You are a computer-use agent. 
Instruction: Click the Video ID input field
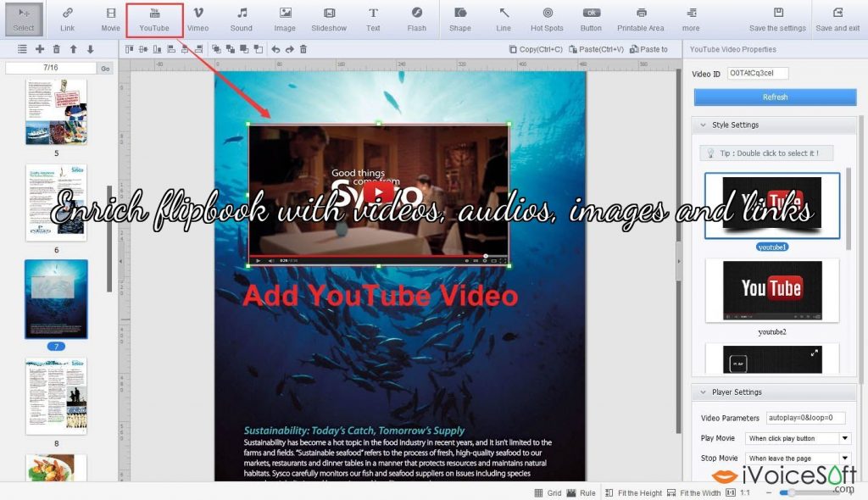coord(757,73)
